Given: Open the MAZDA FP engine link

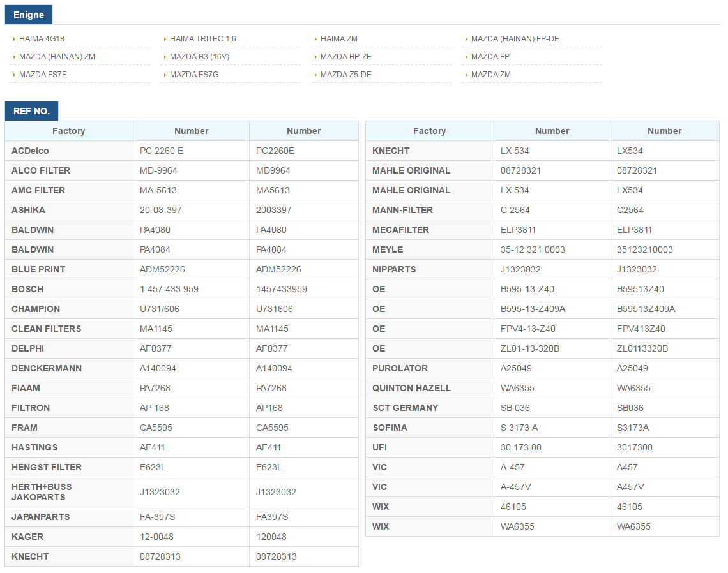Looking at the screenshot, I should pyautogui.click(x=490, y=57).
